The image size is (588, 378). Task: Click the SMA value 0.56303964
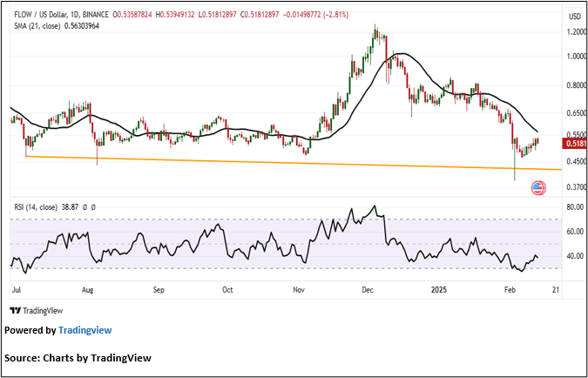click(x=81, y=26)
